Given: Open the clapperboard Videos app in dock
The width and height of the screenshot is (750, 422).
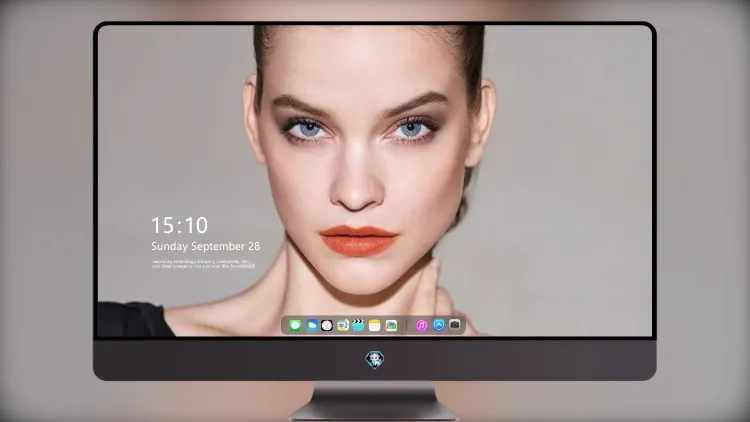Looking at the screenshot, I should click(x=358, y=325).
